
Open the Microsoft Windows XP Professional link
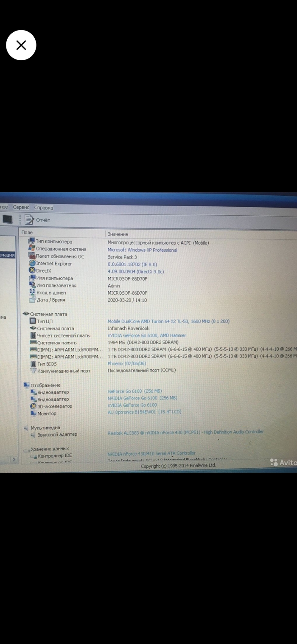pyautogui.click(x=142, y=250)
